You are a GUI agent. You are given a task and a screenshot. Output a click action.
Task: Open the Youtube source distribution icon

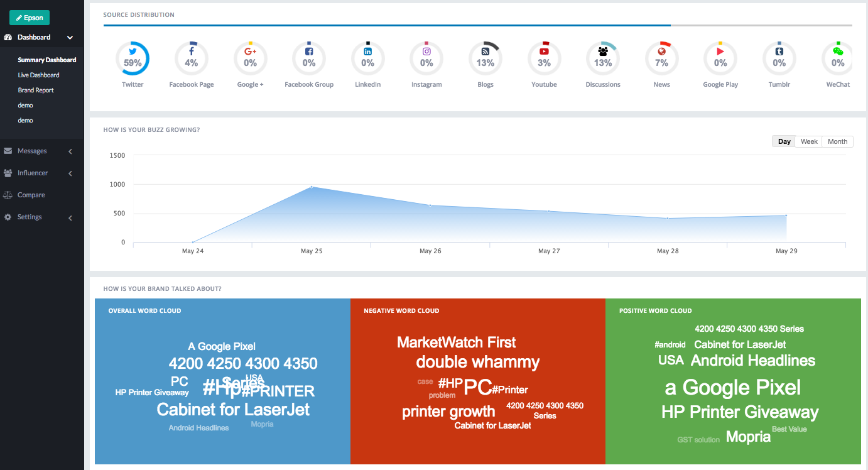(544, 59)
